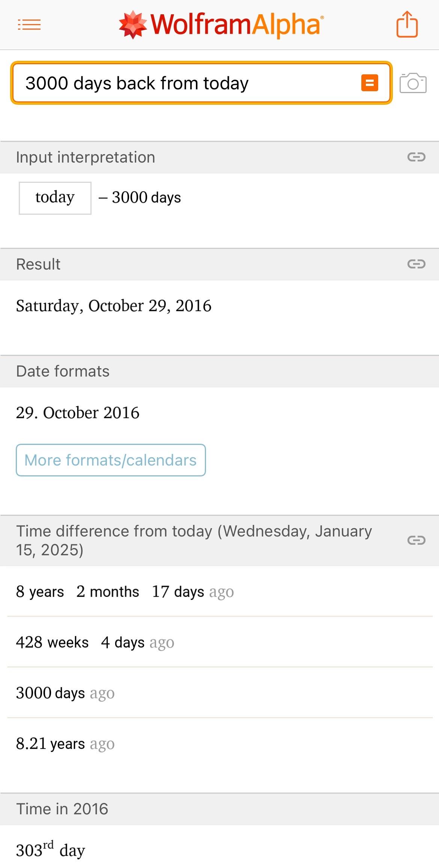Copy link for Time difference pod
Image resolution: width=439 pixels, height=868 pixels.
[416, 540]
